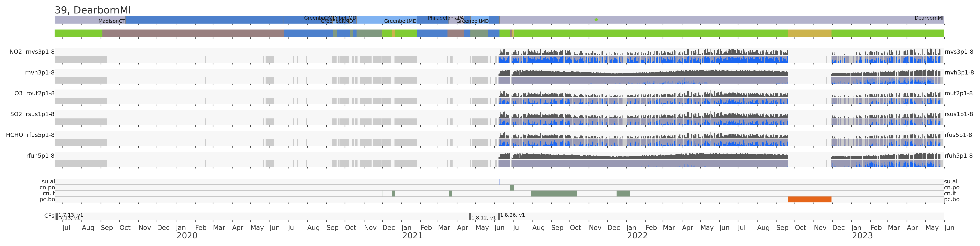The width and height of the screenshot is (980, 246).
Task: Click the MadisonCT location label
Action: (112, 21)
